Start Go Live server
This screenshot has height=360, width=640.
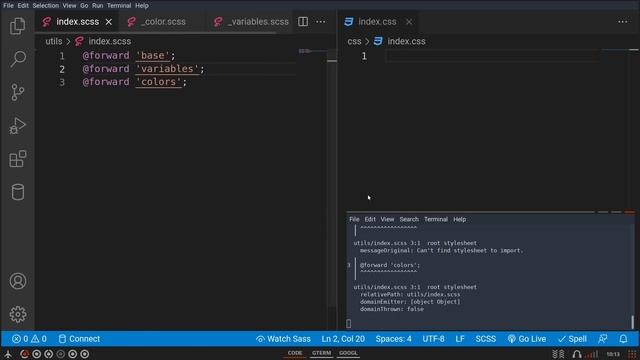(x=527, y=339)
